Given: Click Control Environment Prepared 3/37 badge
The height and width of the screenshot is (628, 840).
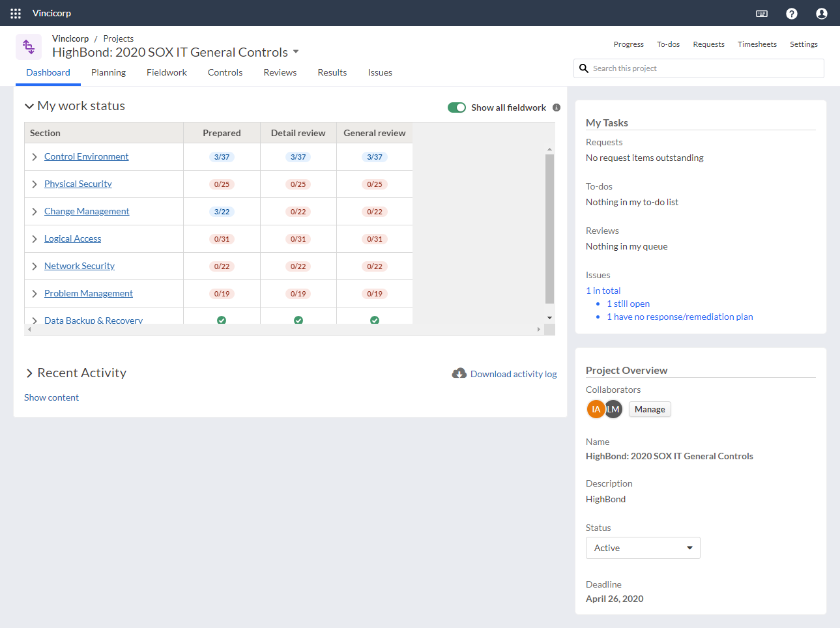Looking at the screenshot, I should 222,157.
